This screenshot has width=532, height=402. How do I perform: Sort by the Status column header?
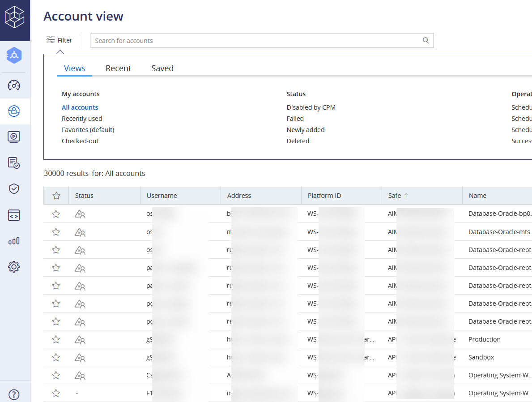tap(84, 196)
